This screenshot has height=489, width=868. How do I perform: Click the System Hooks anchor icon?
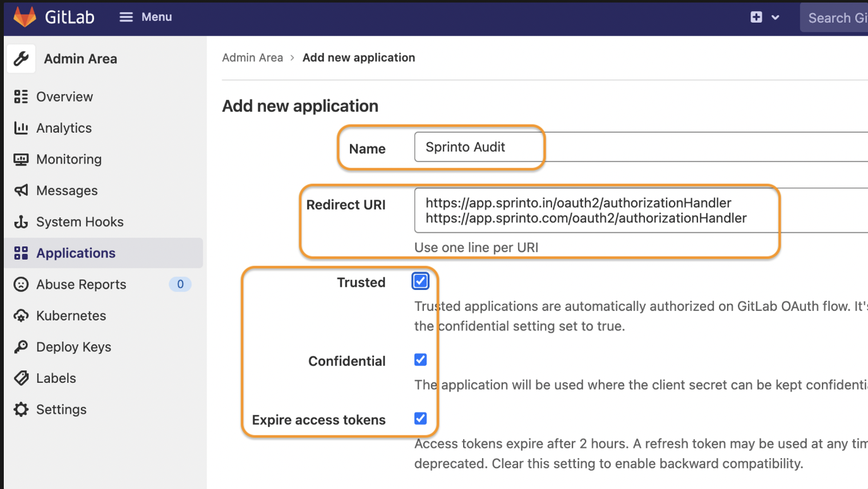21,222
